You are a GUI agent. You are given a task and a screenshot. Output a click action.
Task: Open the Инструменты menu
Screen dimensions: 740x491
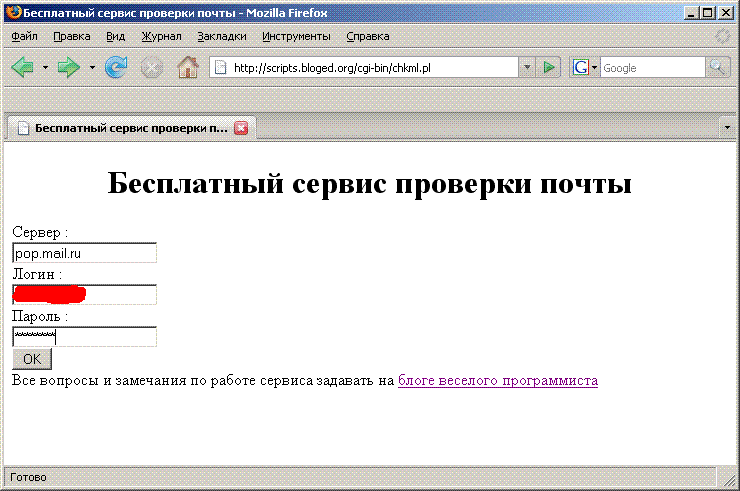point(296,36)
